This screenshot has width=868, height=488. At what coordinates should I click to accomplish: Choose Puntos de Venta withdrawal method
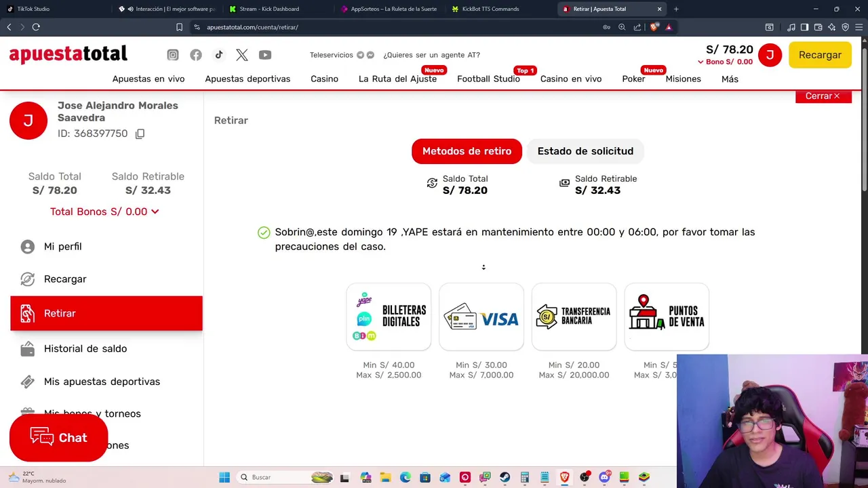(667, 317)
